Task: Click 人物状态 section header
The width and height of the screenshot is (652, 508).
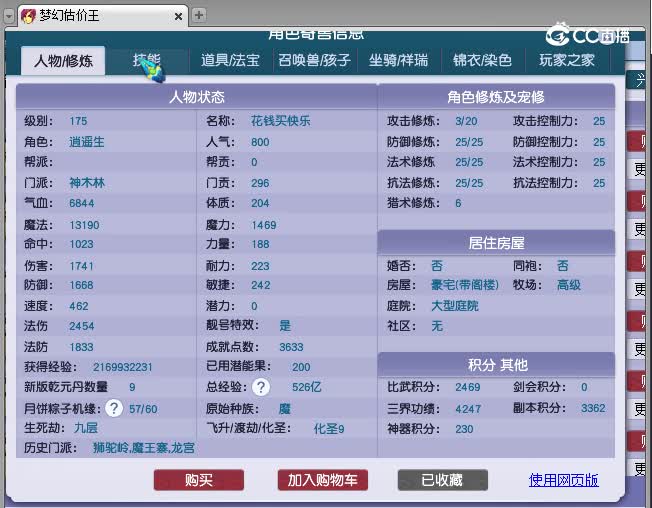Action: pos(197,97)
